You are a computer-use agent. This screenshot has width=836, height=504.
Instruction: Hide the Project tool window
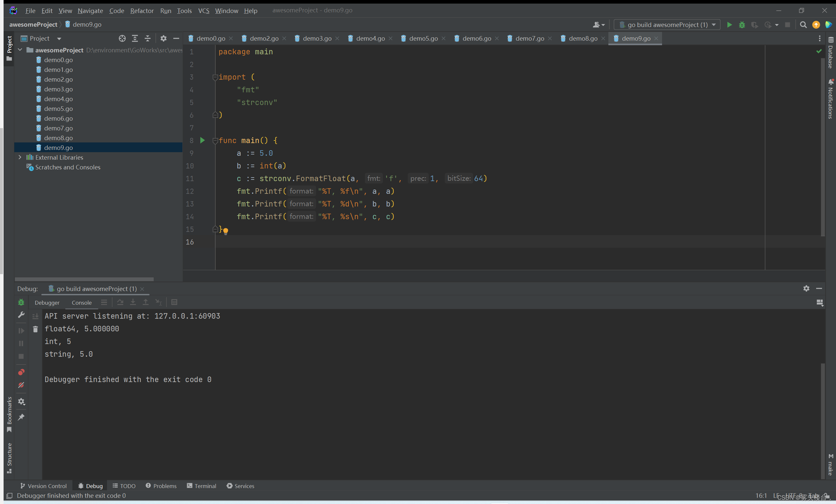pos(176,38)
